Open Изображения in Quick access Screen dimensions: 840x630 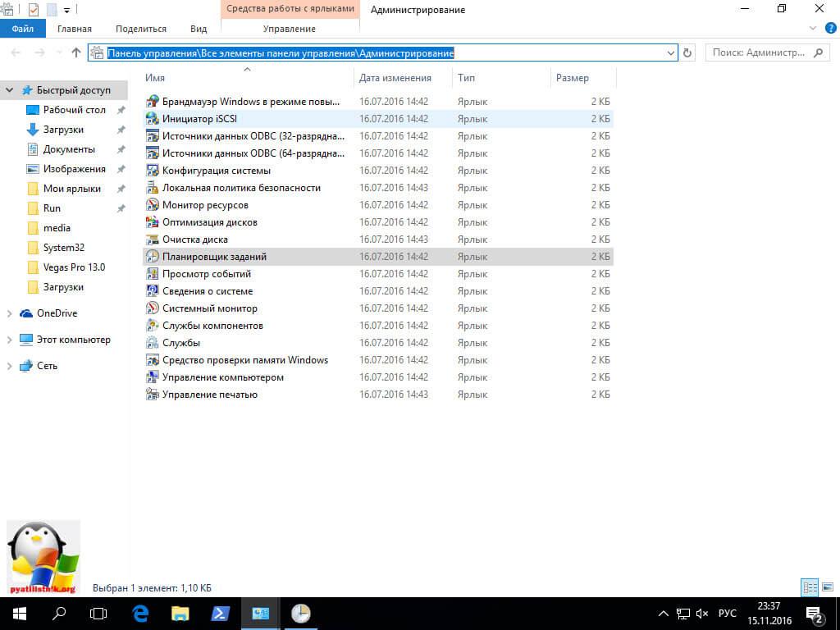coord(75,169)
